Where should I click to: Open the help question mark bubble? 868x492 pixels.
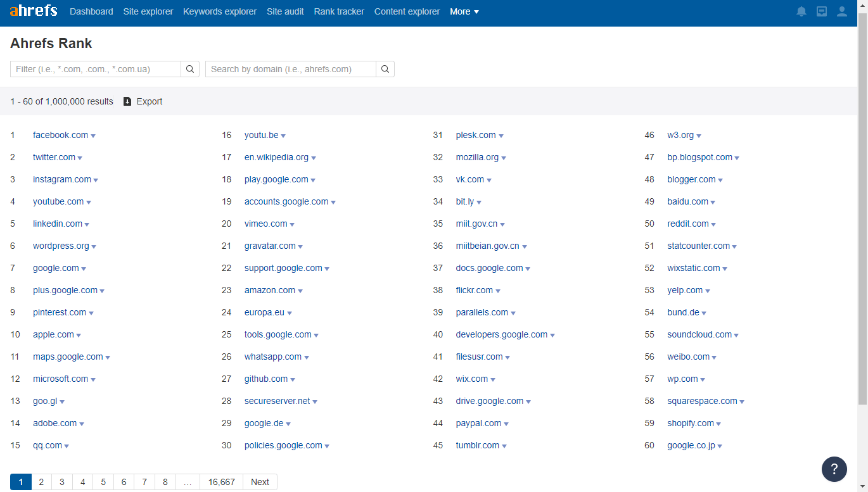tap(834, 469)
